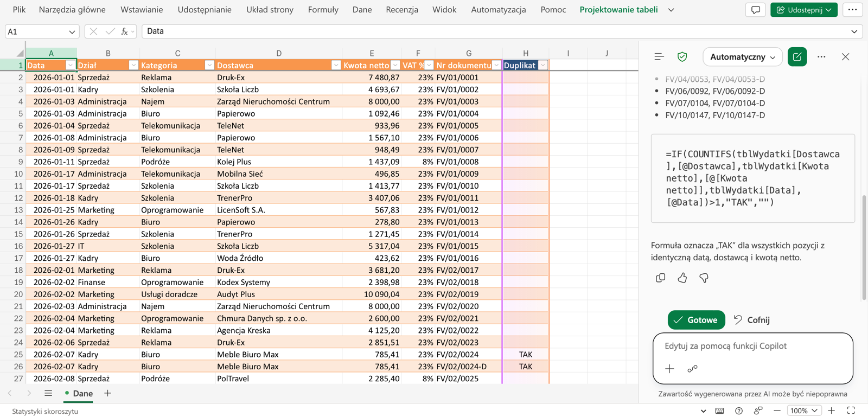Select cell with TAK in row 25
The height and width of the screenshot is (417, 868).
(x=526, y=355)
